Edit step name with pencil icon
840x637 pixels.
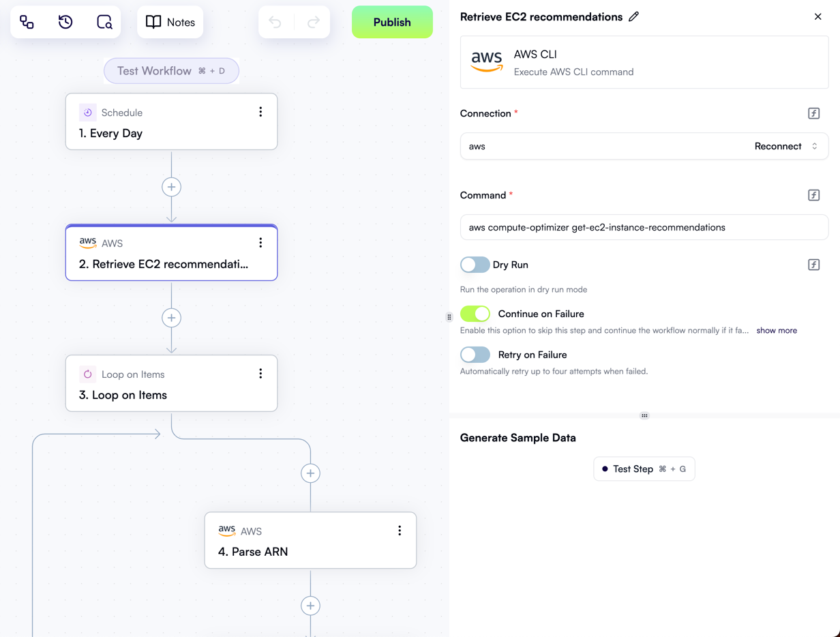634,16
